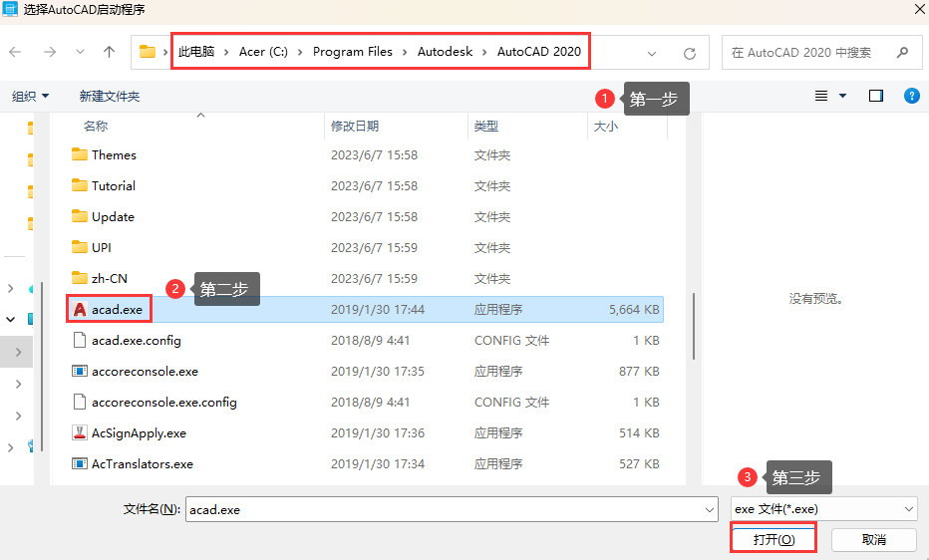Click the accoreconsole.exe application icon
929x560 pixels.
point(80,371)
